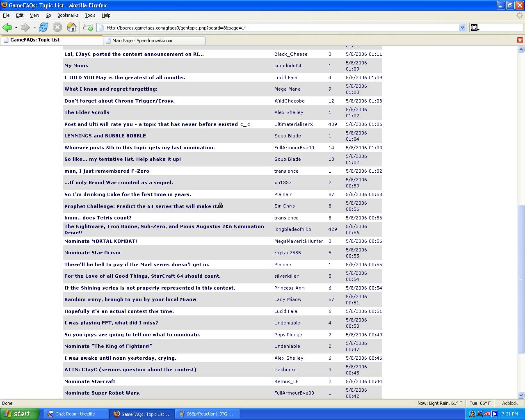Click the blue play-arrow tray icon
Viewport: 525px width, 420px height.
pos(494,414)
